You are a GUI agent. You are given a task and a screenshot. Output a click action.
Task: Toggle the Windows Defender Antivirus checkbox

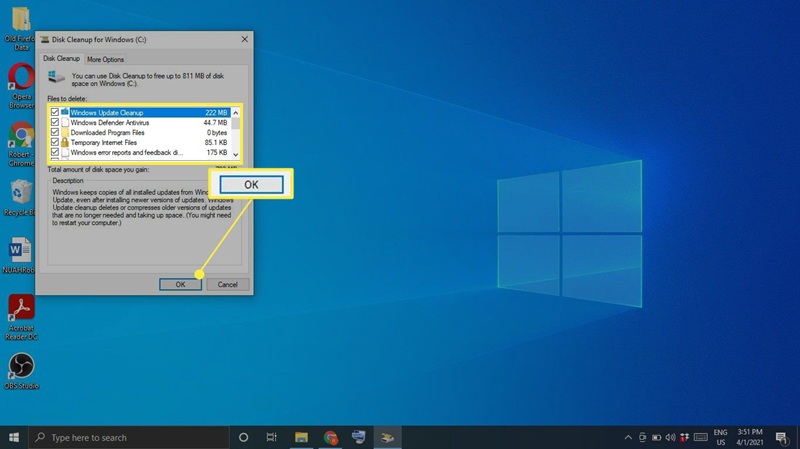point(55,123)
